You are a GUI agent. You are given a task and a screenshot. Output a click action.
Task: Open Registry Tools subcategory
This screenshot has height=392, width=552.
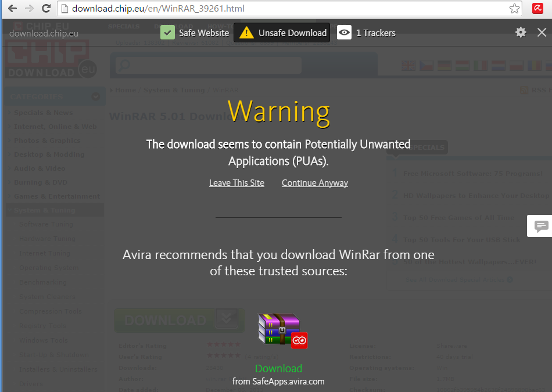[x=42, y=326]
